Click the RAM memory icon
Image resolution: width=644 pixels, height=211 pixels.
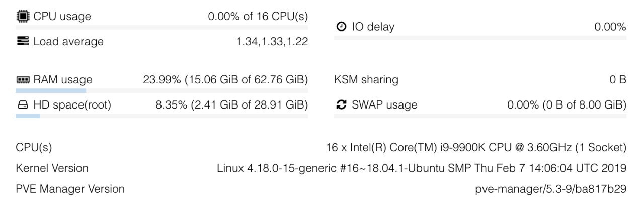coord(23,80)
